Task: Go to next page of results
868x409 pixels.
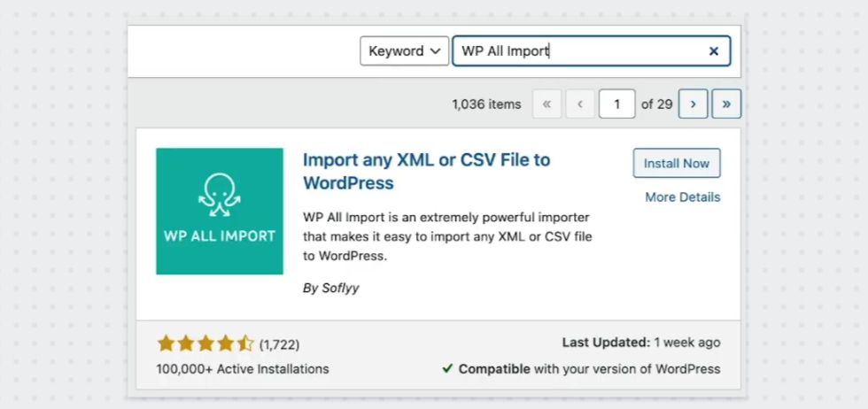Action: pyautogui.click(x=693, y=104)
